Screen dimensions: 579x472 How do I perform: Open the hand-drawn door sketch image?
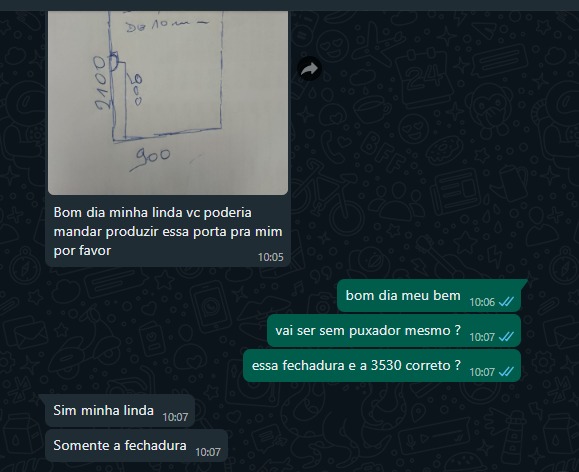(168, 103)
